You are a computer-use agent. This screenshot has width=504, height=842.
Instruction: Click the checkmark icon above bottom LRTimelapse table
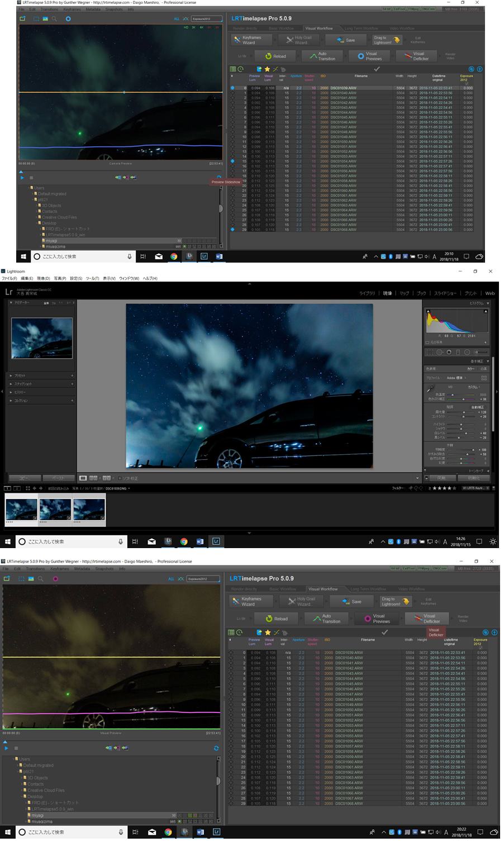coord(384,632)
